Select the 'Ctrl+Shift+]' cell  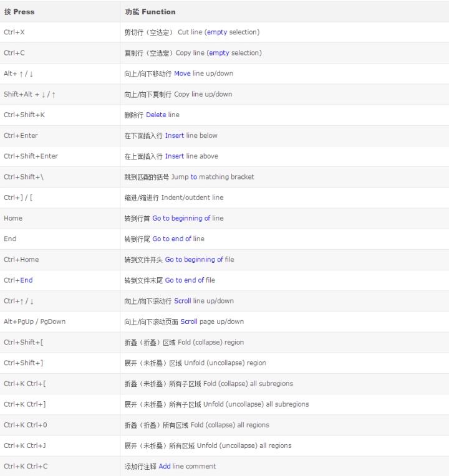[x=60, y=363]
